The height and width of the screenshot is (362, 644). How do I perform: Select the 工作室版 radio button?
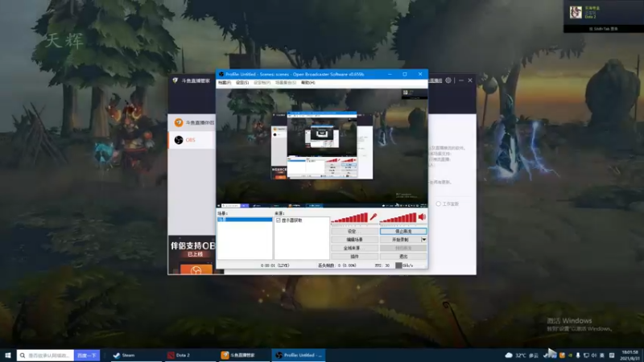(438, 204)
